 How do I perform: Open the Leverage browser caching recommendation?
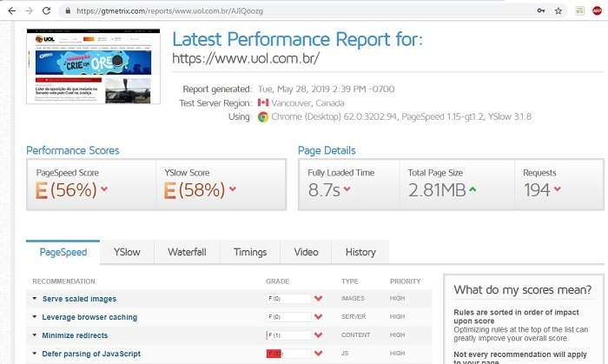pos(89,317)
